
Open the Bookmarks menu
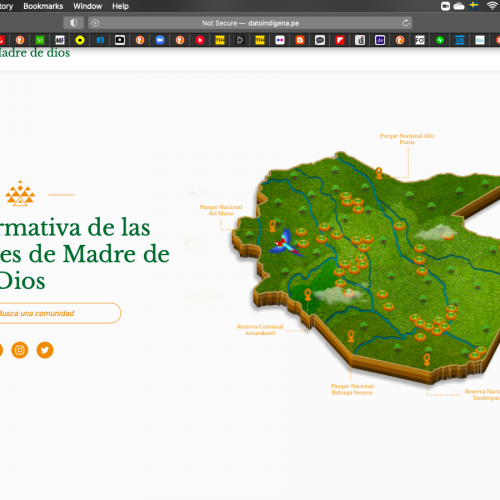tap(43, 6)
